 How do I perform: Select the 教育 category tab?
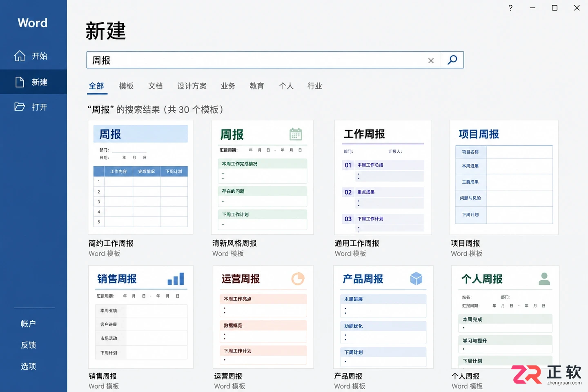click(x=257, y=86)
